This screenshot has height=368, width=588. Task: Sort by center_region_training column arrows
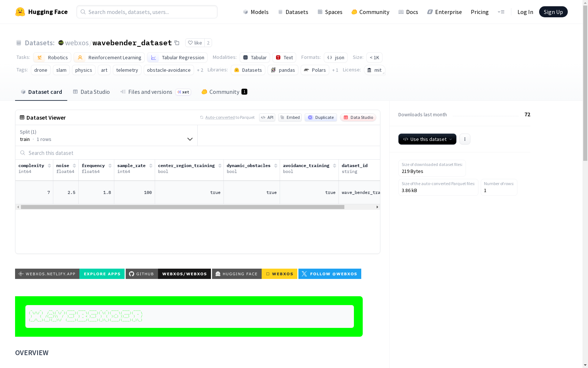pyautogui.click(x=220, y=166)
